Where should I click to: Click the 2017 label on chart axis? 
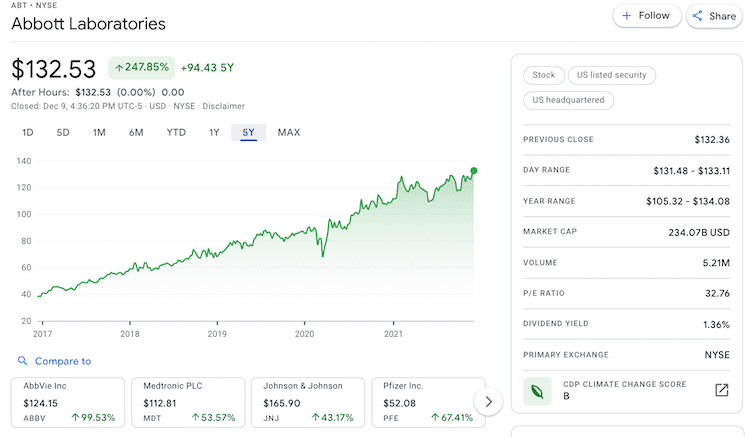coord(42,334)
